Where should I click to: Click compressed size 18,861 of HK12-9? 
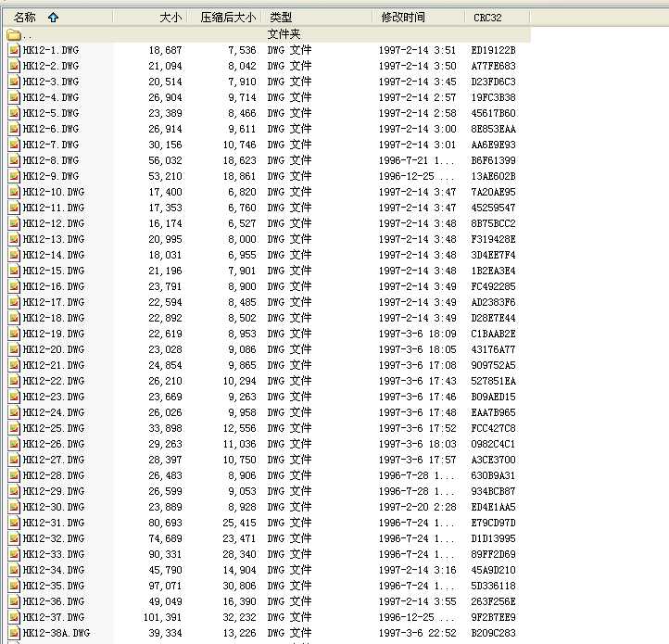[239, 176]
